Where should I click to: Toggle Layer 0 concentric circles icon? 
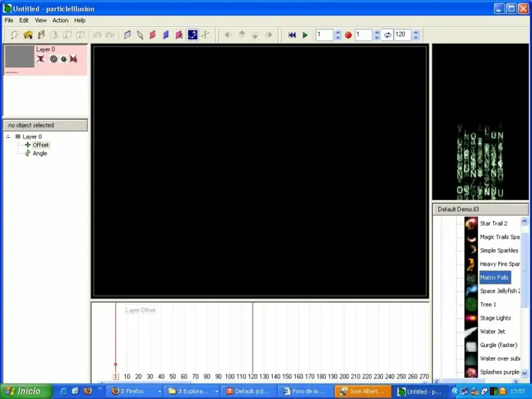coord(53,59)
